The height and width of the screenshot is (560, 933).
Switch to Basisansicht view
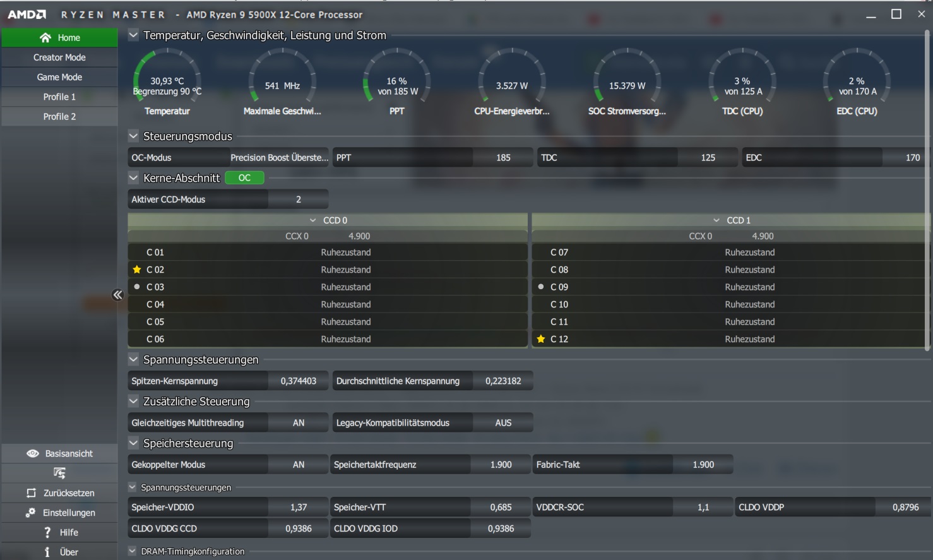point(59,453)
